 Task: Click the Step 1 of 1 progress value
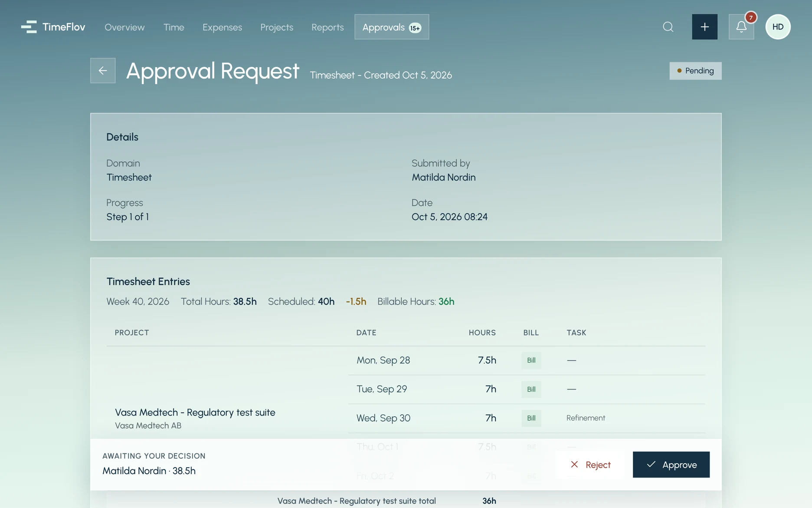128,217
